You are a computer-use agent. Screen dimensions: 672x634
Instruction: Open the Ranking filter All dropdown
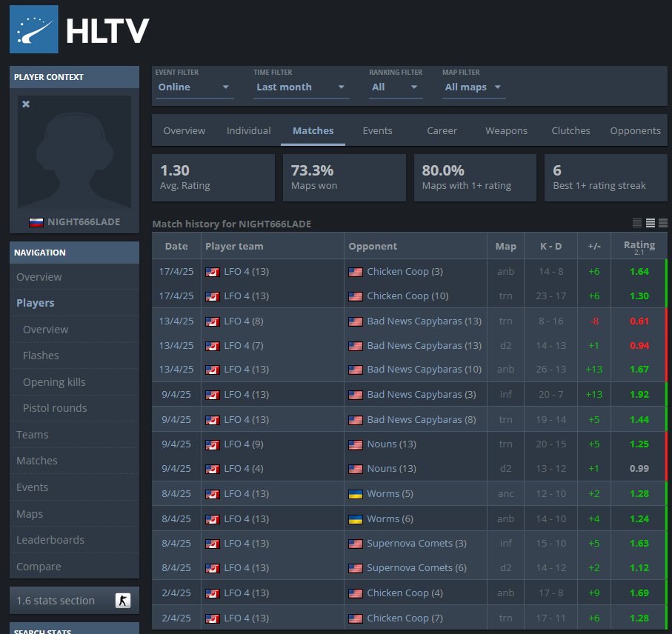396,87
